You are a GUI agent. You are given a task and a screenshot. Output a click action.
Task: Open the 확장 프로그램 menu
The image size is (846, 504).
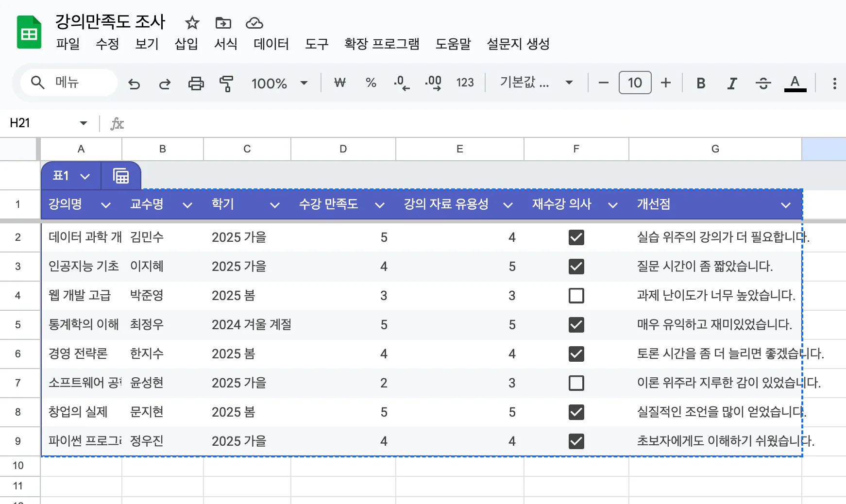(x=381, y=44)
